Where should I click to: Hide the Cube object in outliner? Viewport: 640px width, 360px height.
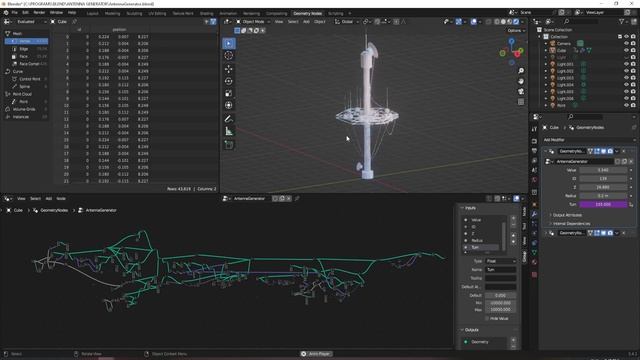click(x=626, y=50)
